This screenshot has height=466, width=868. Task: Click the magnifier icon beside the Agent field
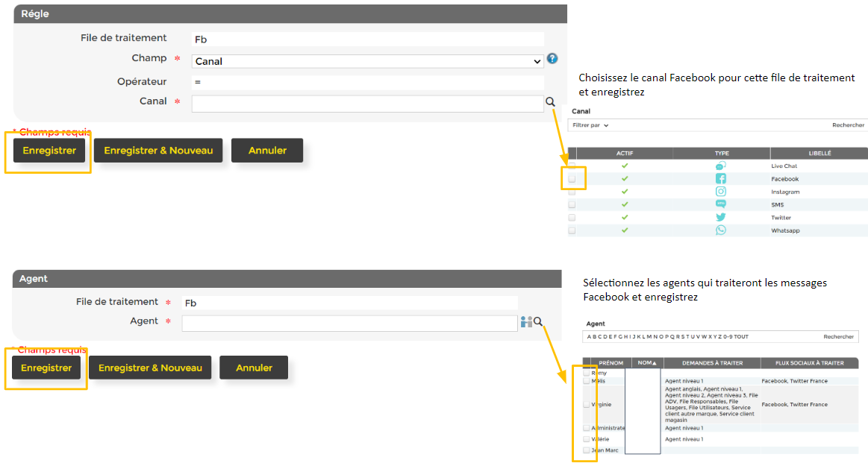(x=538, y=322)
